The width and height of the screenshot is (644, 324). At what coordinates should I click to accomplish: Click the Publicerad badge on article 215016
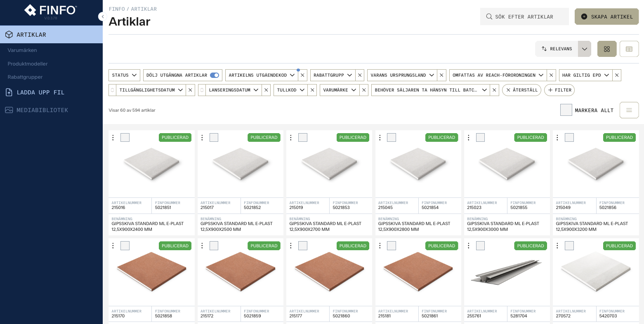point(175,137)
